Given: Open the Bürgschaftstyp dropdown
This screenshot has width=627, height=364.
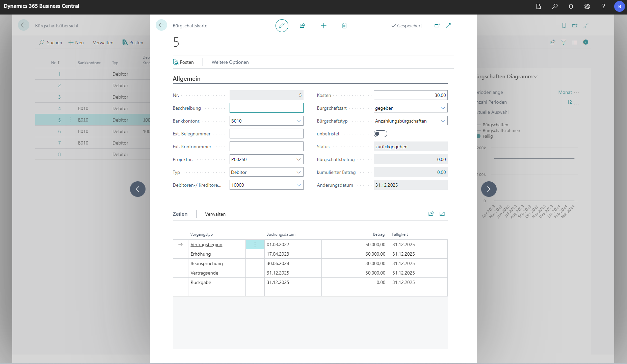Looking at the screenshot, I should click(442, 121).
